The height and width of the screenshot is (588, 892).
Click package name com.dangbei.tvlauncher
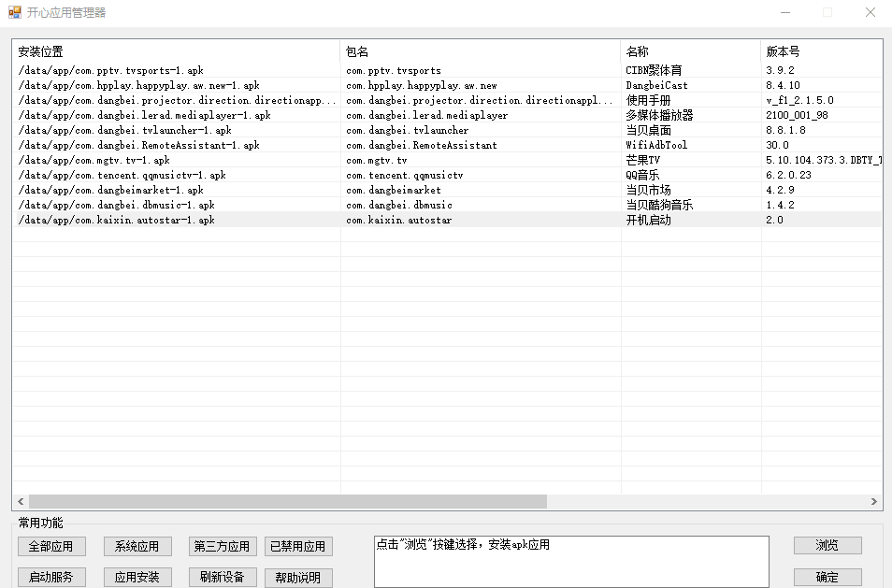point(408,130)
